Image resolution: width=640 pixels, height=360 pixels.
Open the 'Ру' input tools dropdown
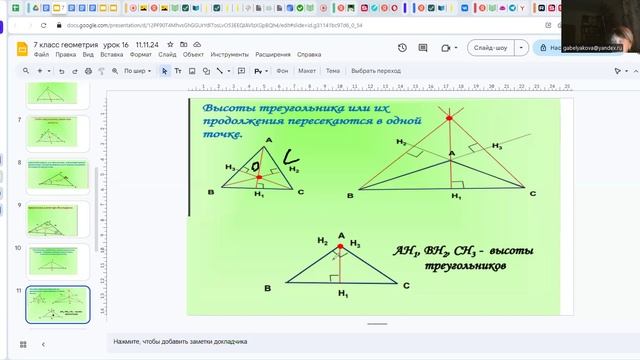click(x=261, y=71)
